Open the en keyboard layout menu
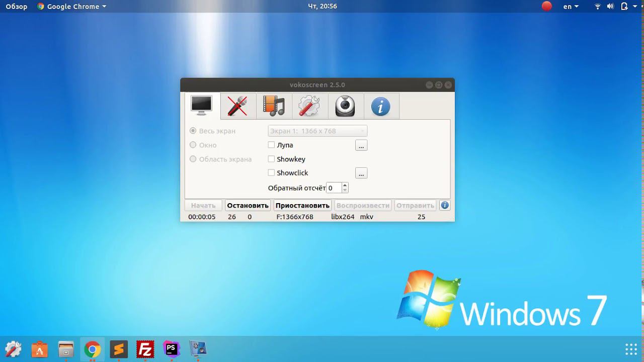Screen dimensions: 644x362 coord(571,7)
